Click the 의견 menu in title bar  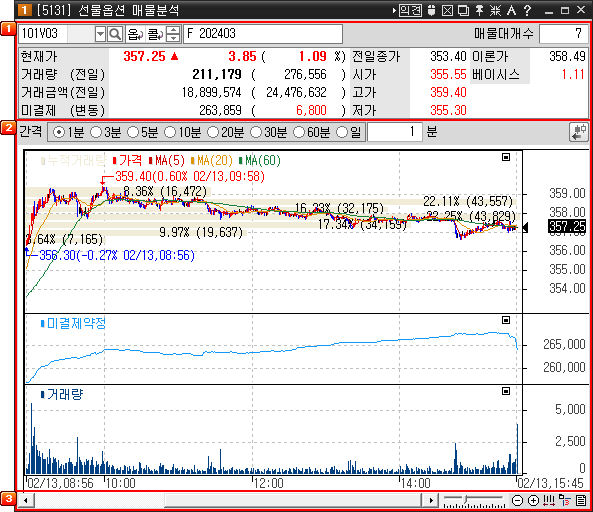point(410,10)
